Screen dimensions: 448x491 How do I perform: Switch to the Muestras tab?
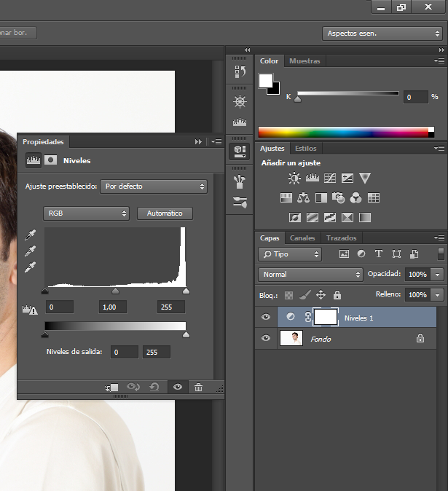pos(304,61)
